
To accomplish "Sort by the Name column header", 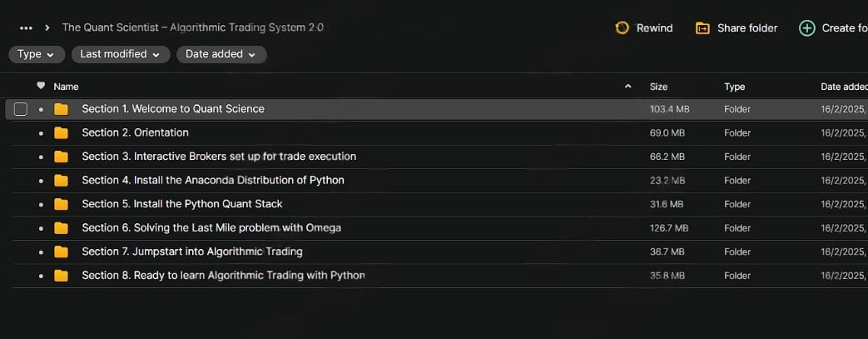I will click(x=66, y=87).
